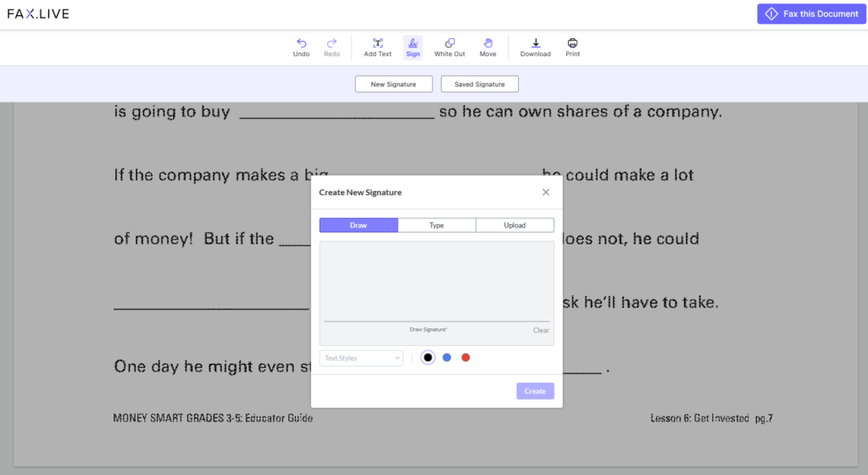Open the FAX.LIVE logo home link
The image size is (868, 475).
pos(38,14)
